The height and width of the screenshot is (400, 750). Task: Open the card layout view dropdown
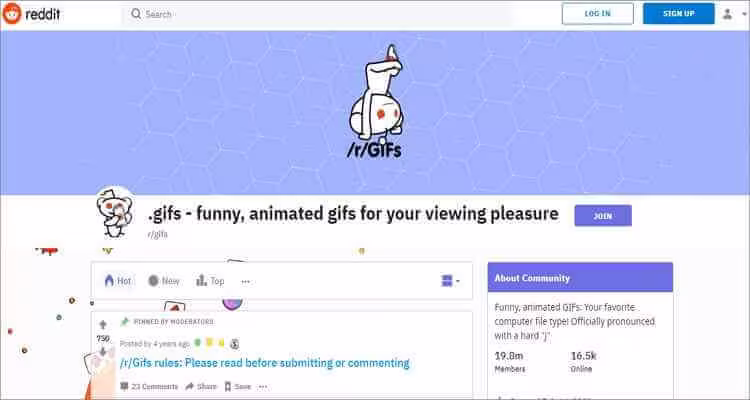click(450, 281)
